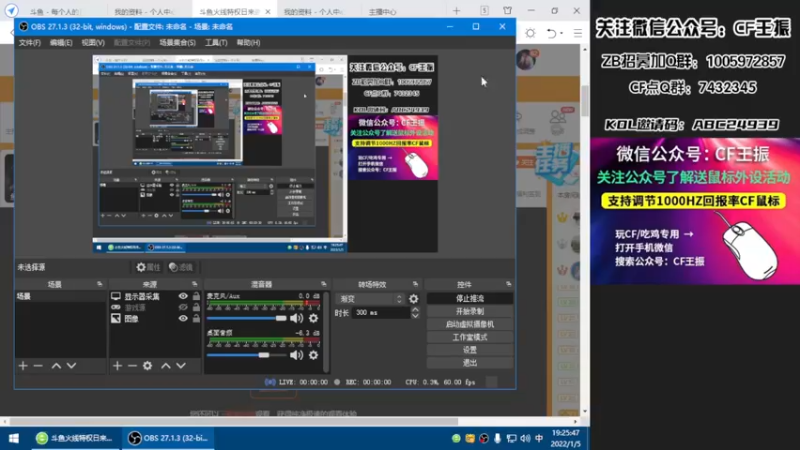Image resolution: width=800 pixels, height=450 pixels.
Task: Move the source up in Sources panel
Action: tap(166, 366)
